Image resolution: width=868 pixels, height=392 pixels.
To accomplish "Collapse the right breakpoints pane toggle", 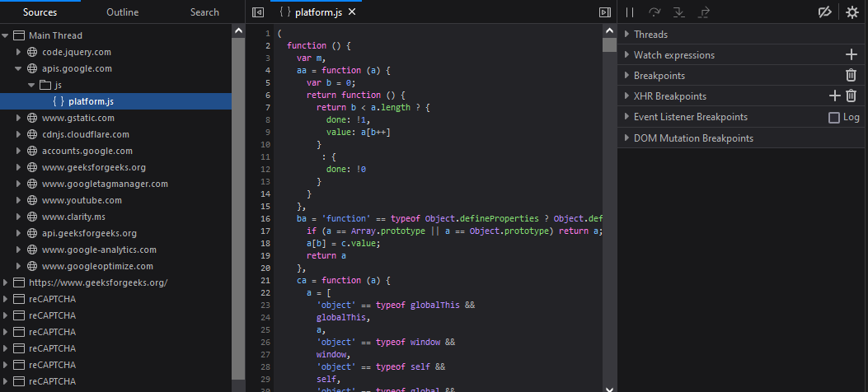I will (x=604, y=12).
